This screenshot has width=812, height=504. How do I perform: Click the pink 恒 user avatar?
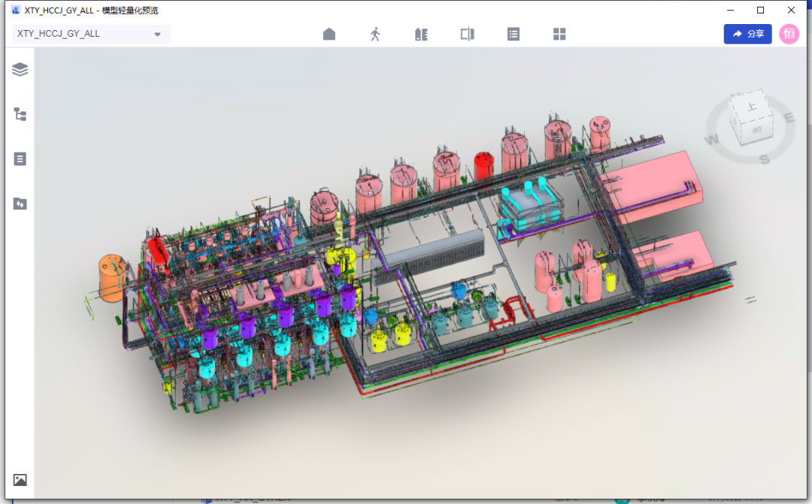coord(789,34)
